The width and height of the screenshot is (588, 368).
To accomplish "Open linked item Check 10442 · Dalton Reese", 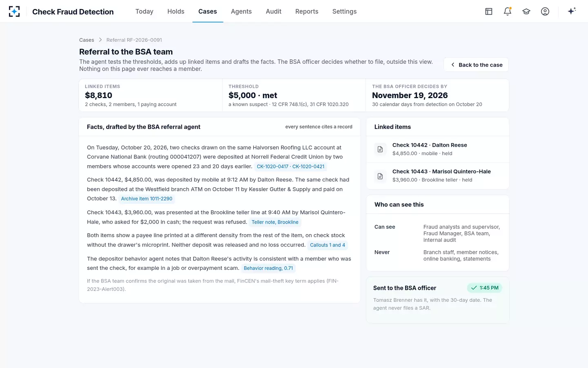I will tap(438, 149).
